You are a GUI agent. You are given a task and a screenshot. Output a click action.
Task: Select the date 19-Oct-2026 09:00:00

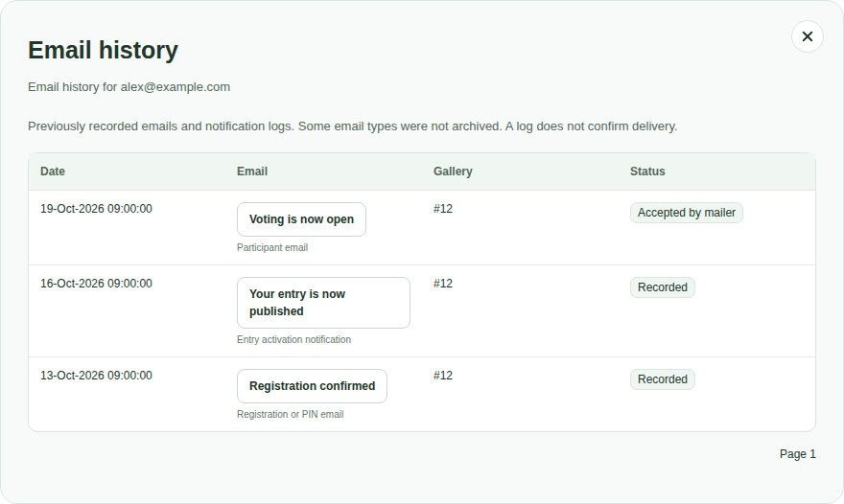coord(96,209)
